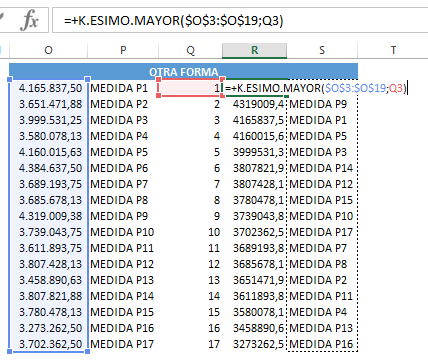Select column R header
Image resolution: width=428 pixels, height=361 pixels.
click(x=255, y=50)
